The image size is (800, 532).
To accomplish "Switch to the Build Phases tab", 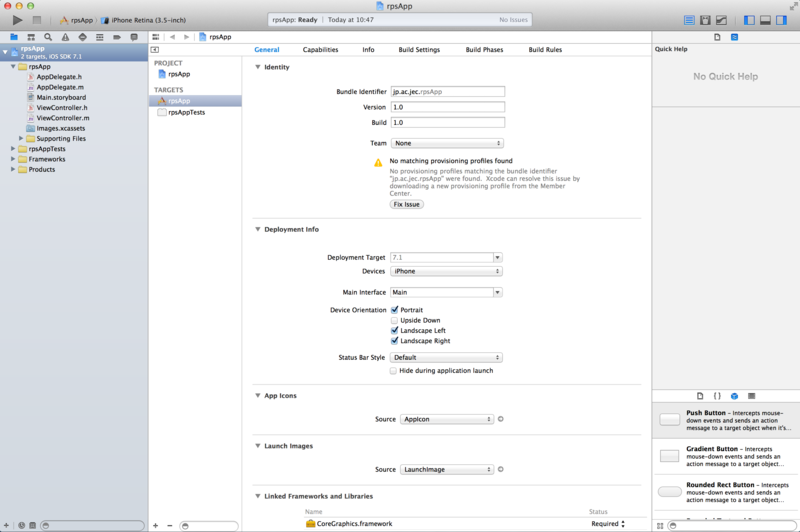I will (484, 49).
